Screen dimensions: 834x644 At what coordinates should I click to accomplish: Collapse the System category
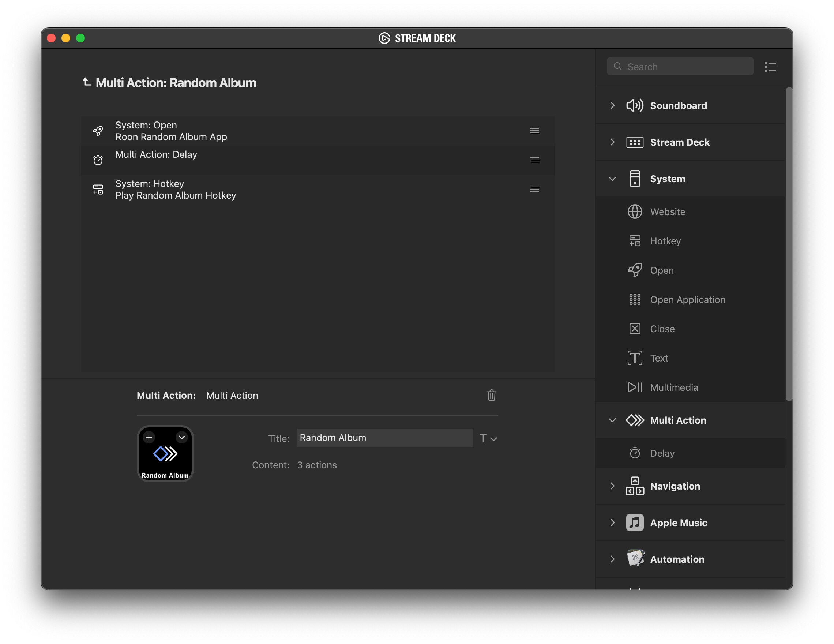[612, 179]
